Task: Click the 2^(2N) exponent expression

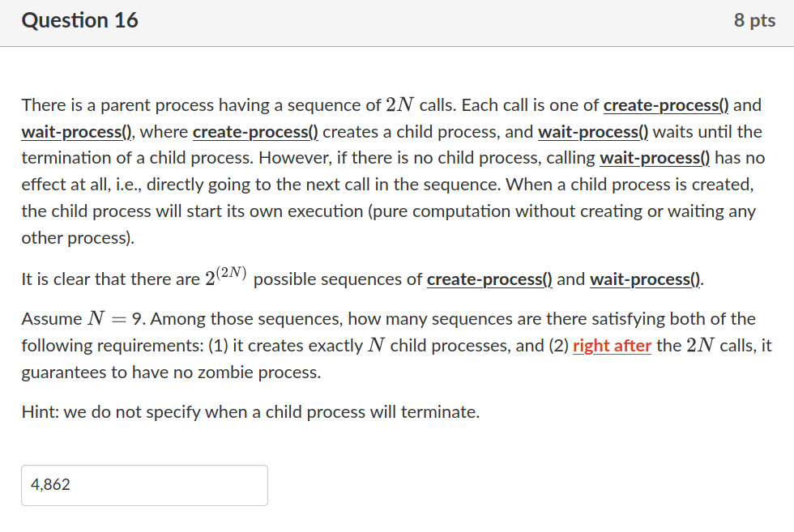Action: tap(226, 276)
